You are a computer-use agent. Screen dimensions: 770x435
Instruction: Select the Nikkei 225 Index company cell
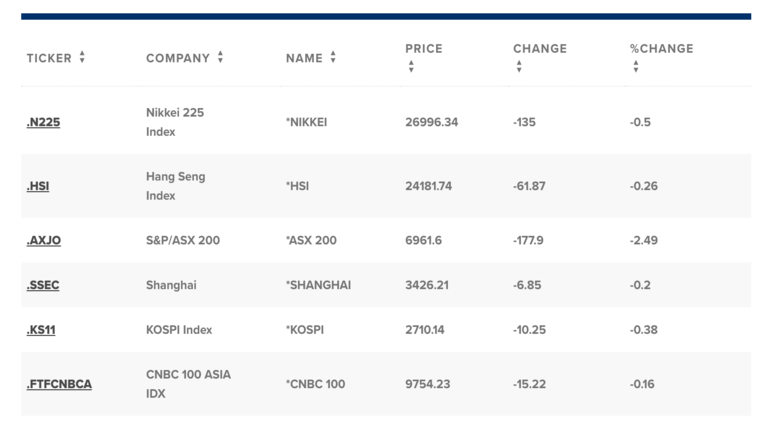pos(174,122)
